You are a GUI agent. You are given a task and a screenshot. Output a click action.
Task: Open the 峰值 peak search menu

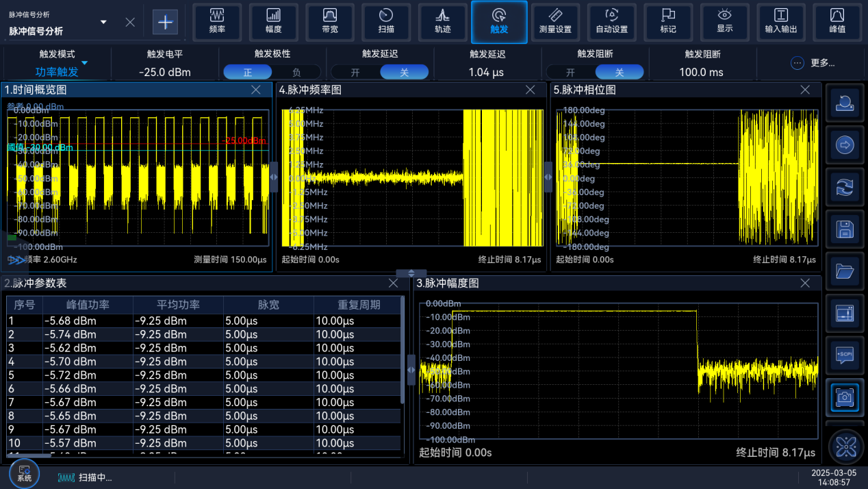837,22
